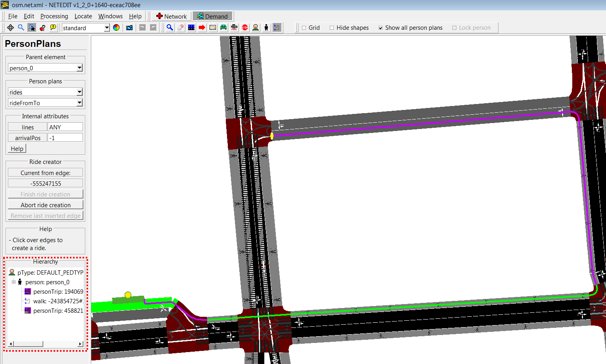Image resolution: width=606 pixels, height=364 pixels.
Task: Uncheck Show all person plans
Action: click(x=381, y=28)
